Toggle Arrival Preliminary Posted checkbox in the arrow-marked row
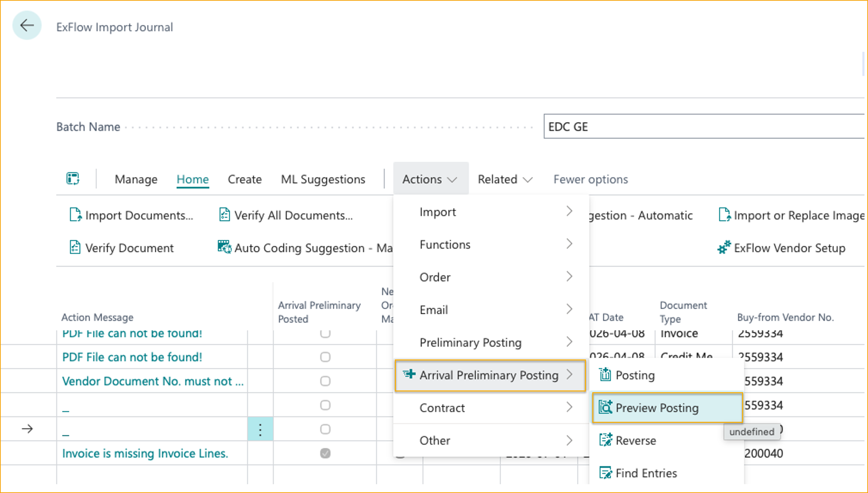 pyautogui.click(x=325, y=429)
